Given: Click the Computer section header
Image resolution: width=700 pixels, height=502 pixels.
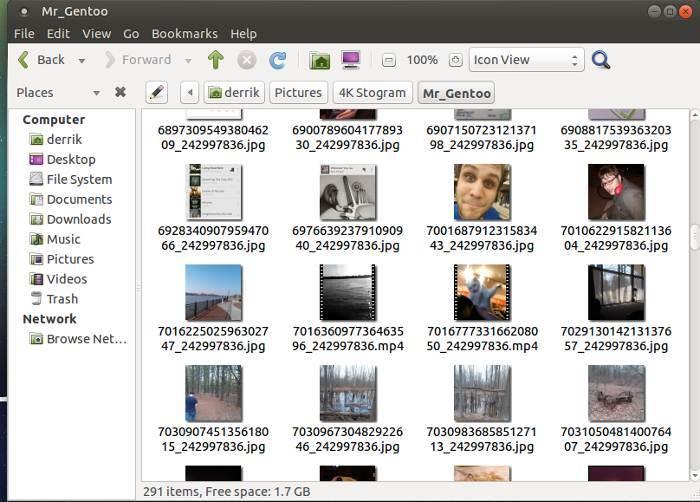Looking at the screenshot, I should click(x=54, y=120).
